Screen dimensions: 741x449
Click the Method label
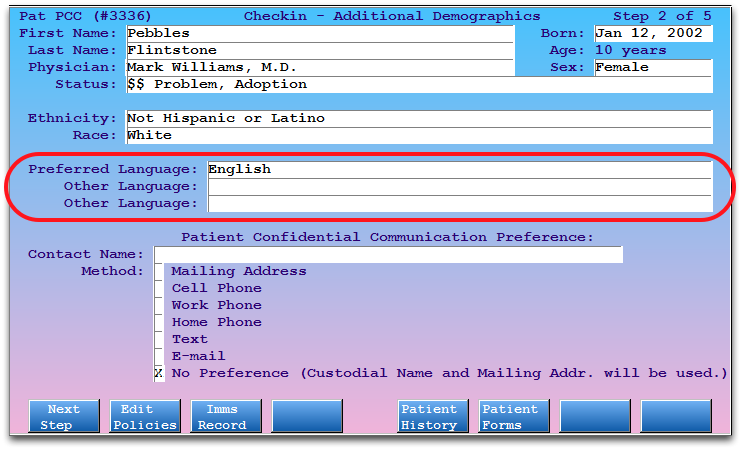click(112, 271)
